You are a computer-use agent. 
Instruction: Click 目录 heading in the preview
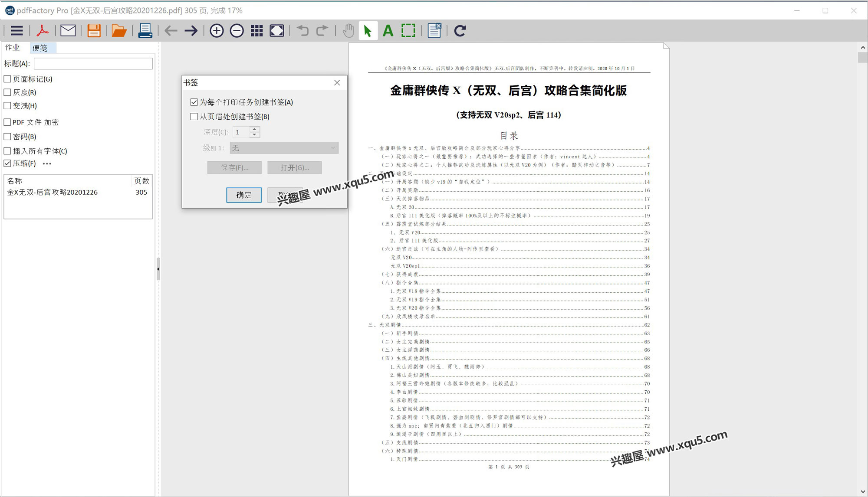point(509,136)
